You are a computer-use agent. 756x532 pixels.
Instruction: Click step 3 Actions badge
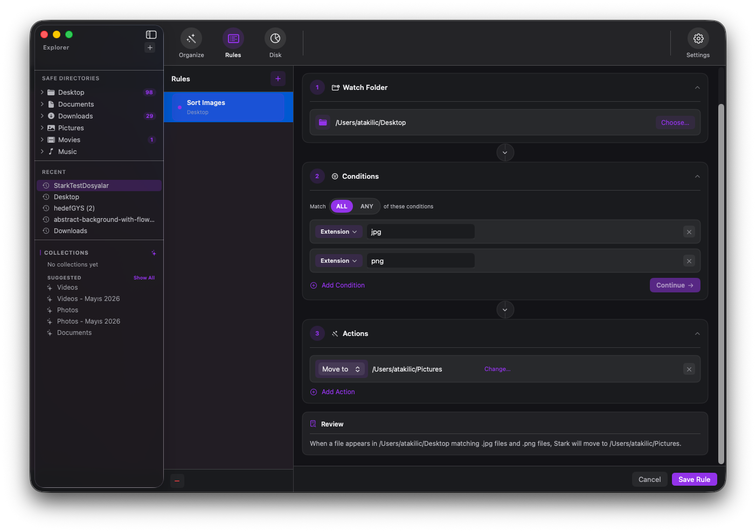point(317,333)
